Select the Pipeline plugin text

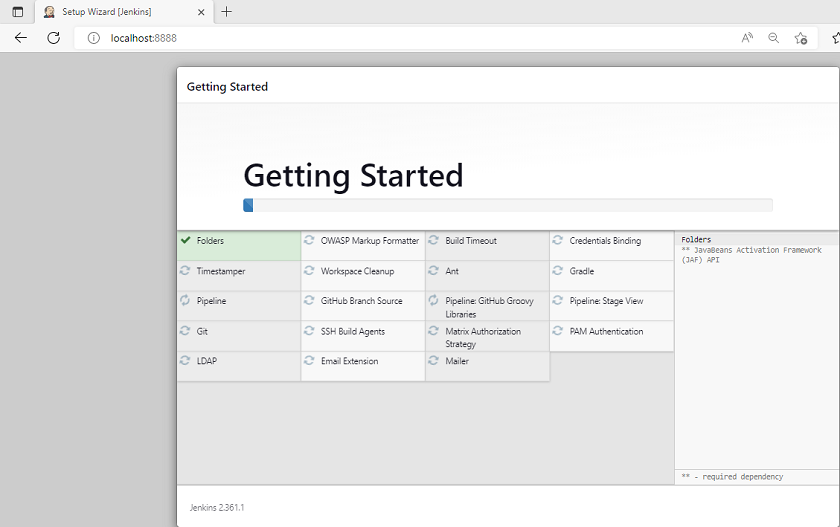click(211, 300)
